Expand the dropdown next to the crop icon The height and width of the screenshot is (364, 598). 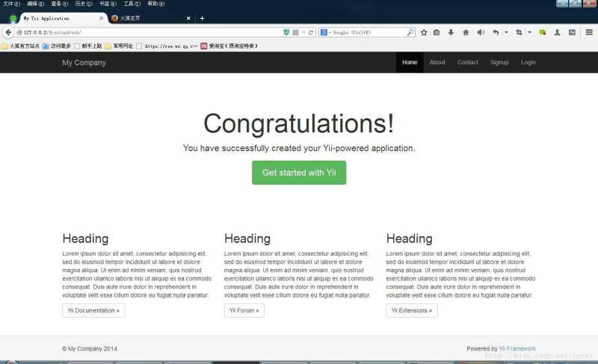click(530, 33)
